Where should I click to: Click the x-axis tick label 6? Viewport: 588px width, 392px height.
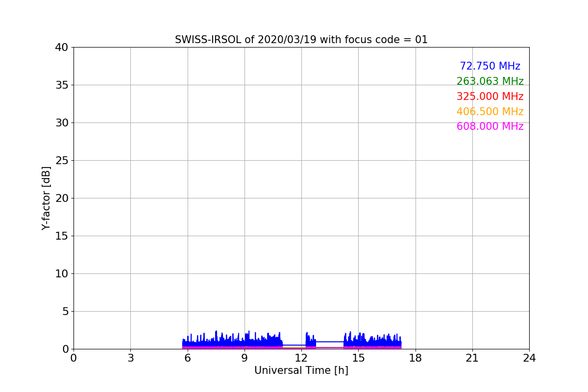[188, 358]
